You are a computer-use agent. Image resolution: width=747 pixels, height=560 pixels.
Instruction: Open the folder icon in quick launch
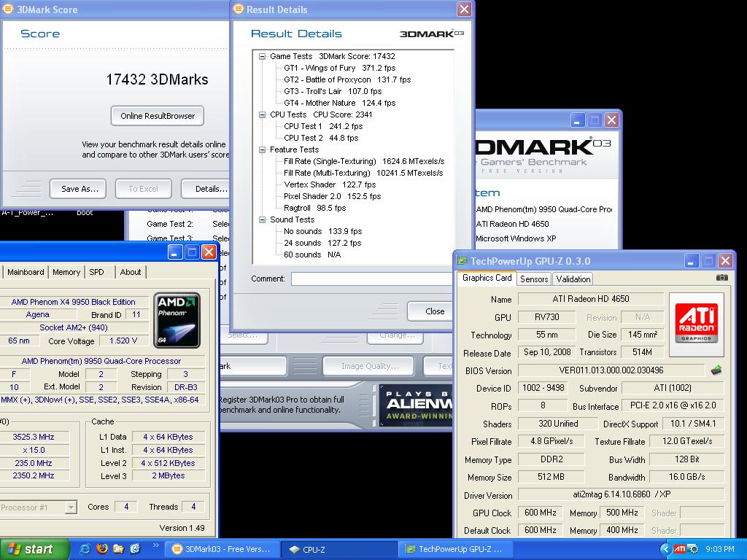click(x=118, y=549)
